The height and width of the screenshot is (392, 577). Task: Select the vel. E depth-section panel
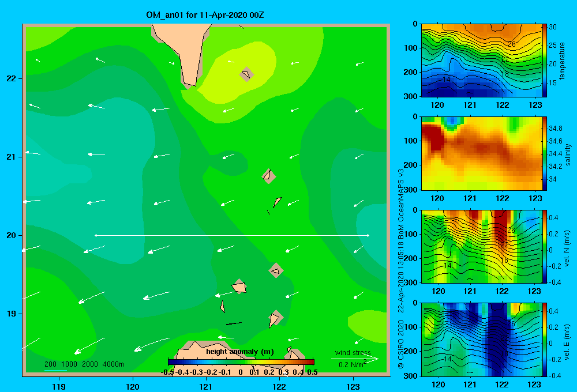coord(481,340)
